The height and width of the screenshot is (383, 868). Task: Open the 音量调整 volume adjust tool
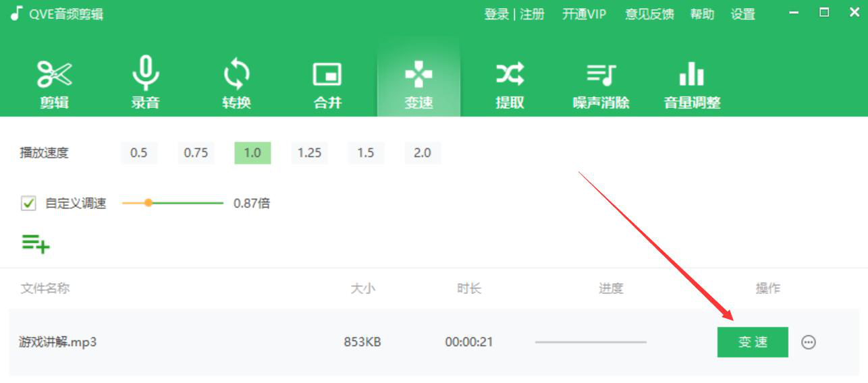692,85
